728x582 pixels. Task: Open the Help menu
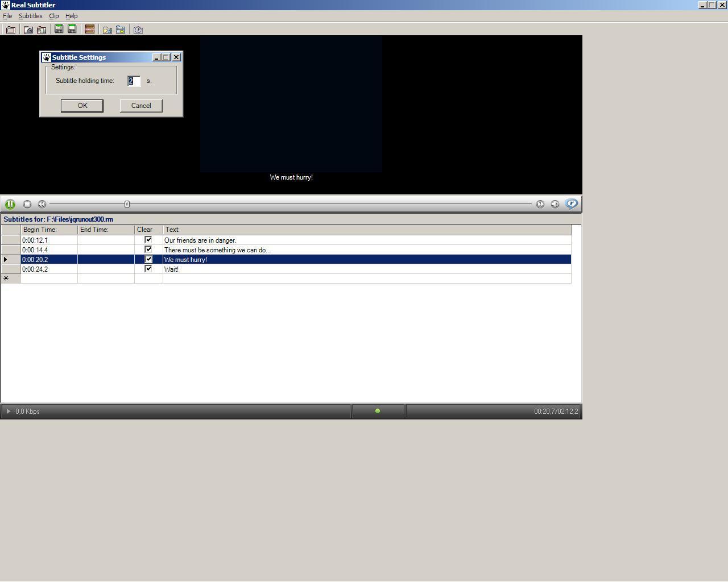point(71,16)
